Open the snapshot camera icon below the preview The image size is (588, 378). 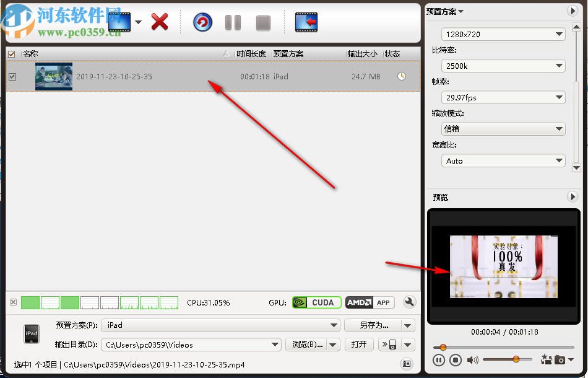pos(560,359)
